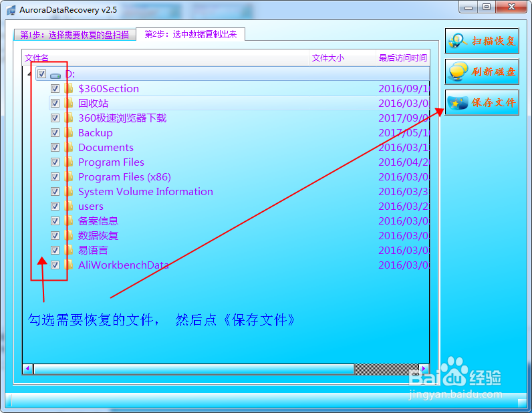
Task: Switch to 第1步 select disk scan tab
Action: 75,35
